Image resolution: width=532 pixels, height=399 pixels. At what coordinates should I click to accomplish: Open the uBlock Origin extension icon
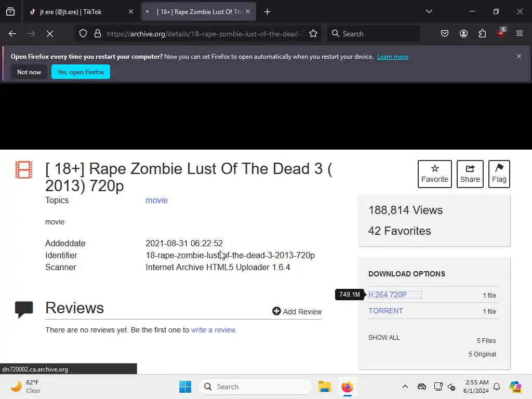[x=501, y=33]
